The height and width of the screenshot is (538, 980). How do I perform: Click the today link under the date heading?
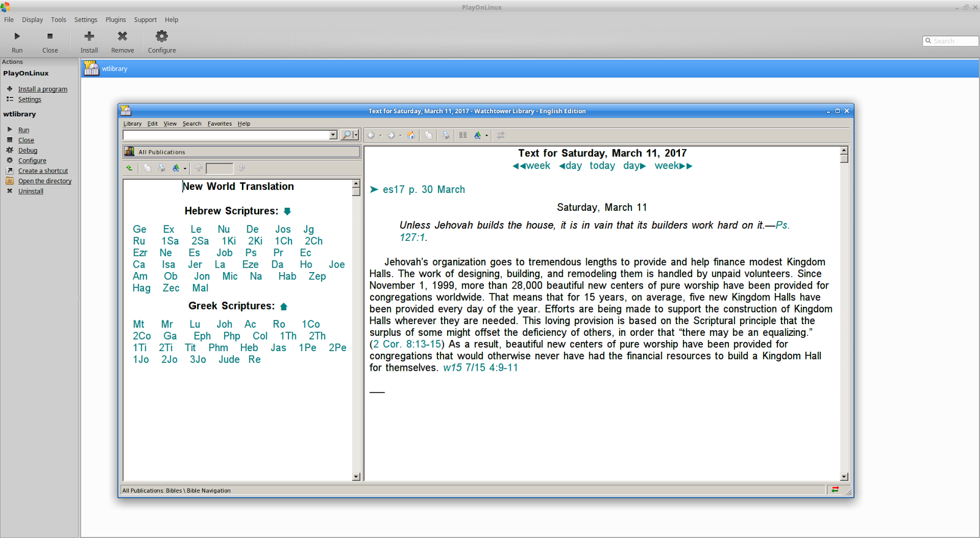pos(602,166)
